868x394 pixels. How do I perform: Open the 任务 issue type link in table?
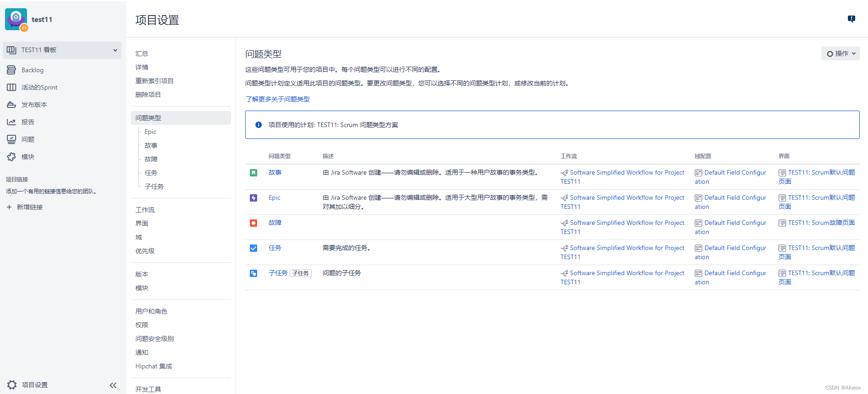[275, 248]
